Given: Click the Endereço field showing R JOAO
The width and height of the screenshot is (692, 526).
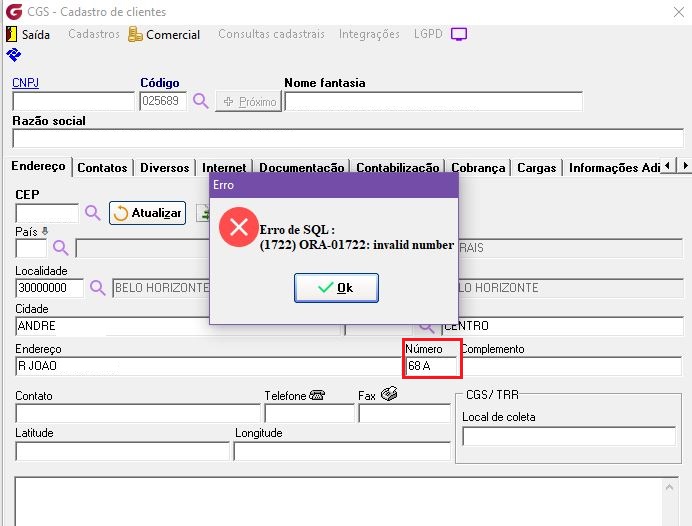Looking at the screenshot, I should coord(209,366).
